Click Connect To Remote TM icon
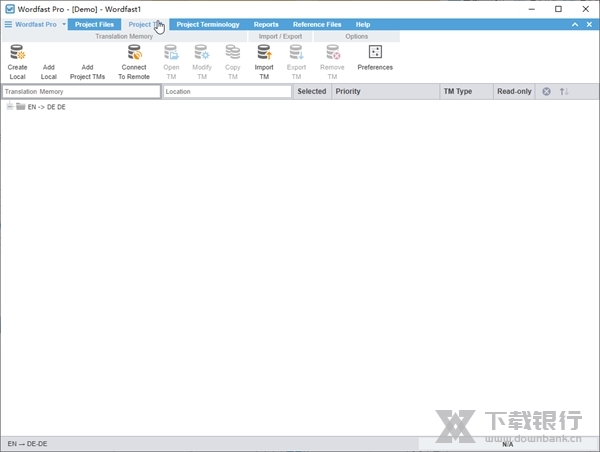The image size is (600, 452). tap(134, 53)
